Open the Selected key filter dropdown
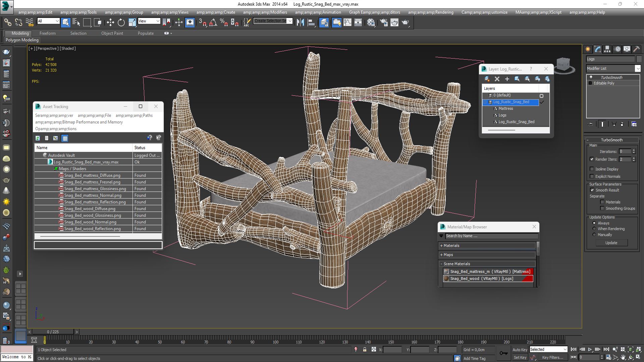The width and height of the screenshot is (644, 362). click(548, 349)
